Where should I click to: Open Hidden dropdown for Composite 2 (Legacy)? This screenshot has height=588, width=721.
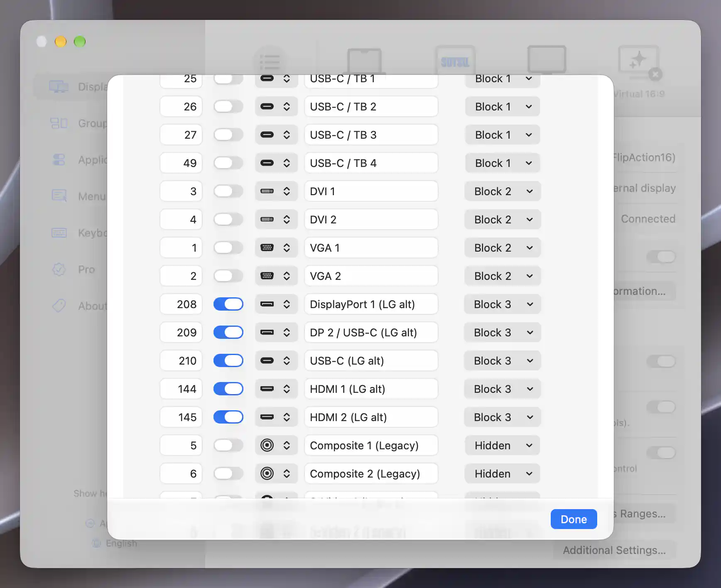click(503, 474)
